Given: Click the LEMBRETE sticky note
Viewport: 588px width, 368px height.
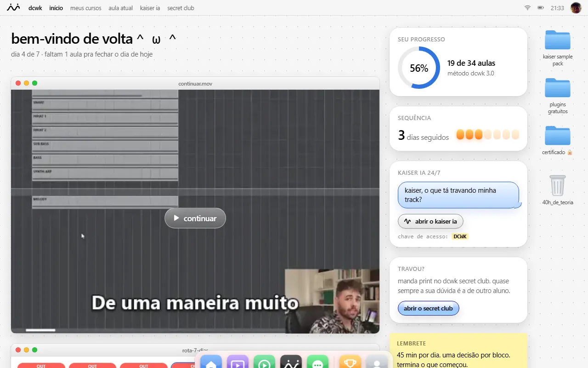Looking at the screenshot, I should click(458, 351).
